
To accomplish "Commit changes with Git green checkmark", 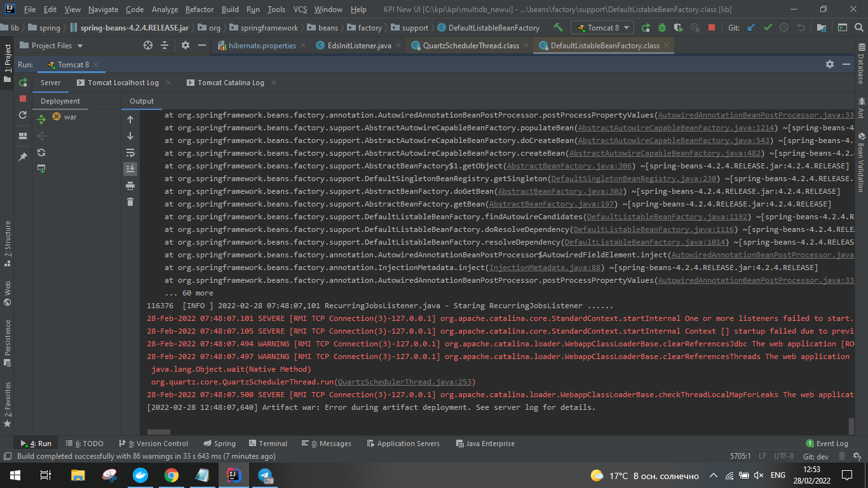I will point(768,28).
